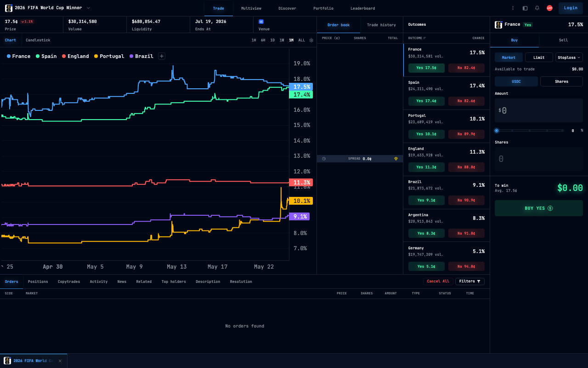This screenshot has width=588, height=368.
Task: Click the USDC Amount input field
Action: pyautogui.click(x=539, y=110)
